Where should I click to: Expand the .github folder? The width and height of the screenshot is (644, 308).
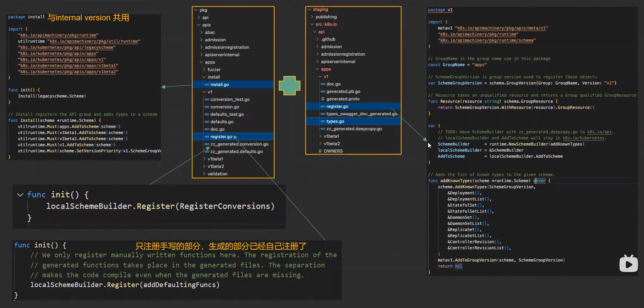[317, 39]
